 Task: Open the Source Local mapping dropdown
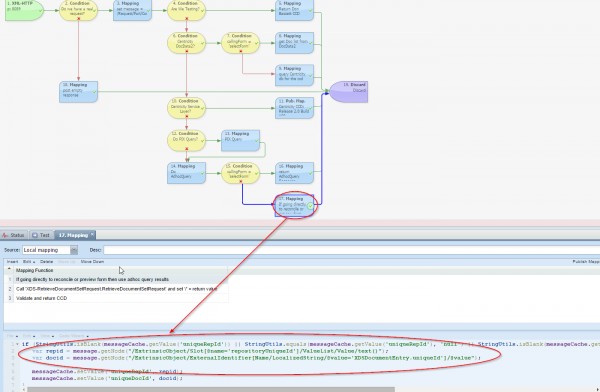tap(74, 250)
